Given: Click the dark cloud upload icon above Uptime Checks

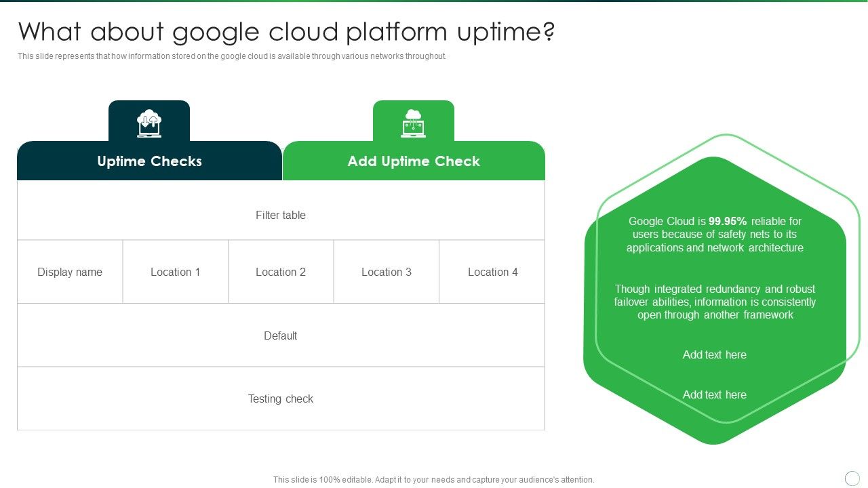Looking at the screenshot, I should [149, 122].
